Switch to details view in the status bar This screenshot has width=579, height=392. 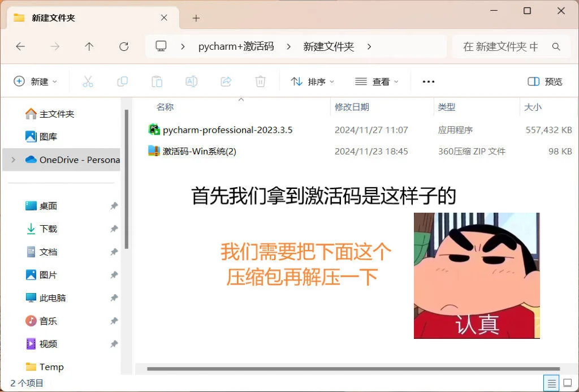(552, 383)
